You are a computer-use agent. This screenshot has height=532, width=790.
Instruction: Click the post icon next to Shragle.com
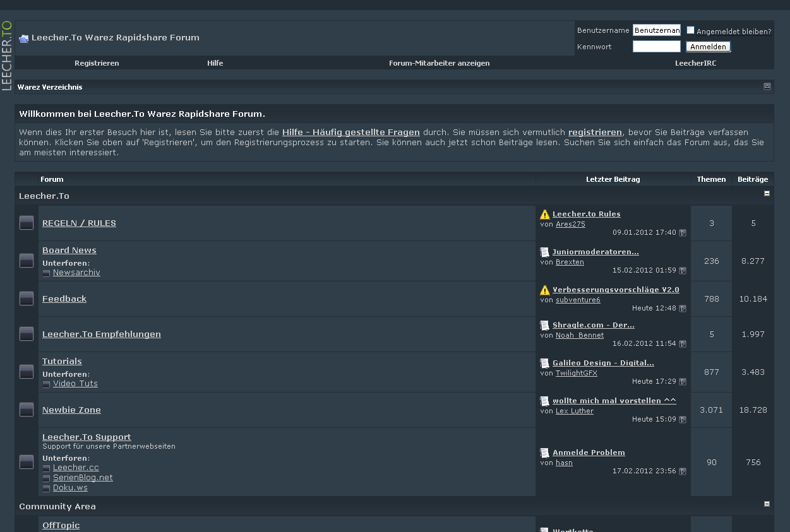click(545, 326)
